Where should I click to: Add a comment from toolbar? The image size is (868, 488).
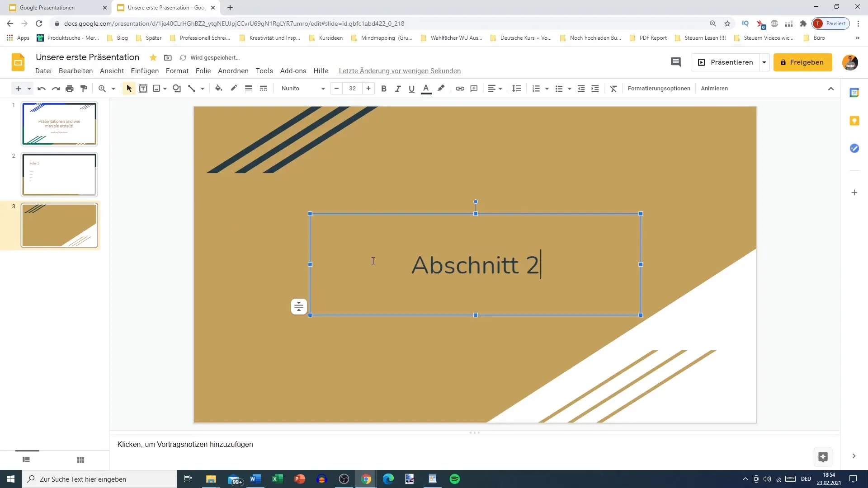[x=474, y=89]
